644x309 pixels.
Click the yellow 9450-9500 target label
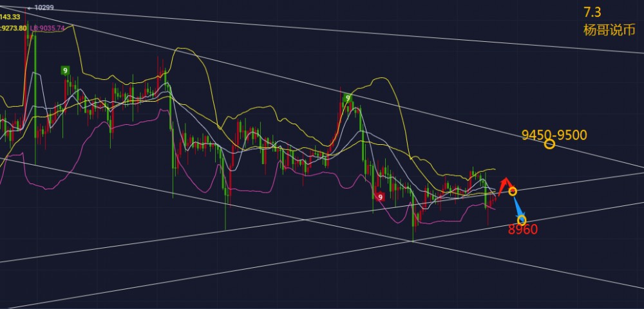coord(554,135)
